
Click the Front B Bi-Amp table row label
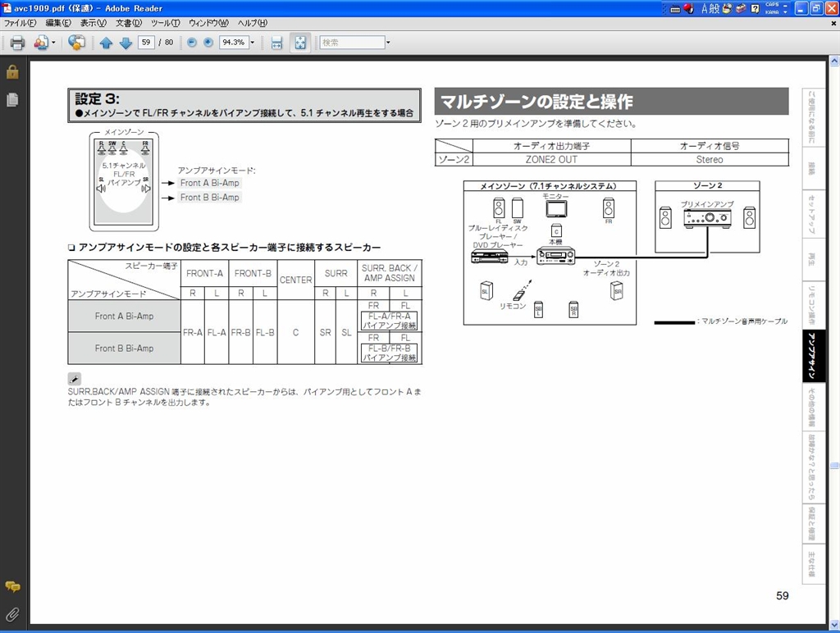125,348
